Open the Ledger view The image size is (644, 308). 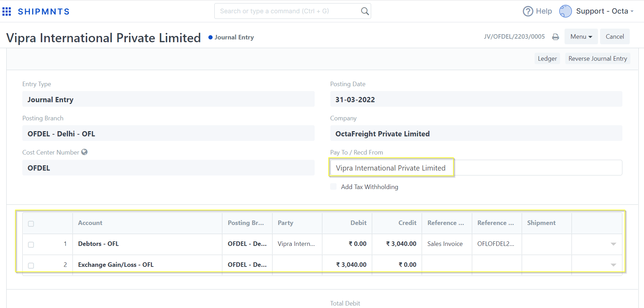(547, 59)
